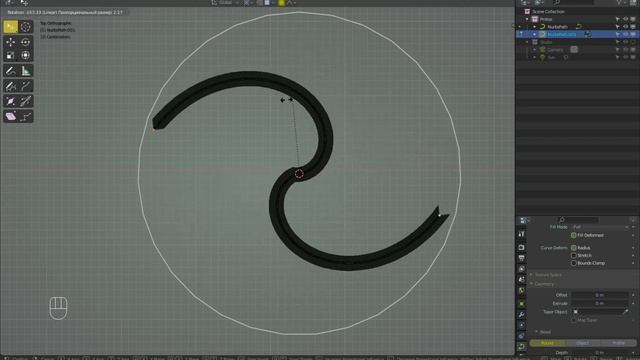Select the Measure ruler tool

click(26, 71)
